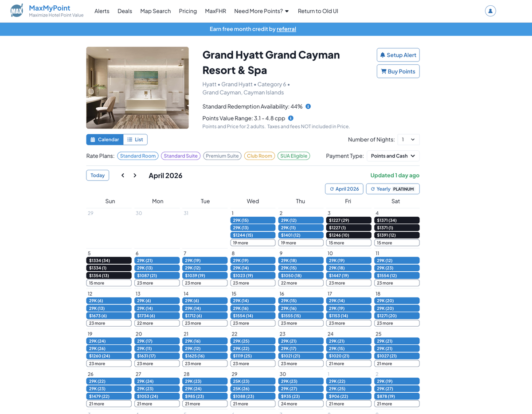Viewport: 532px width, 414px height.
Task: Click the MaxMyPoint brand name link
Action: 50,8
